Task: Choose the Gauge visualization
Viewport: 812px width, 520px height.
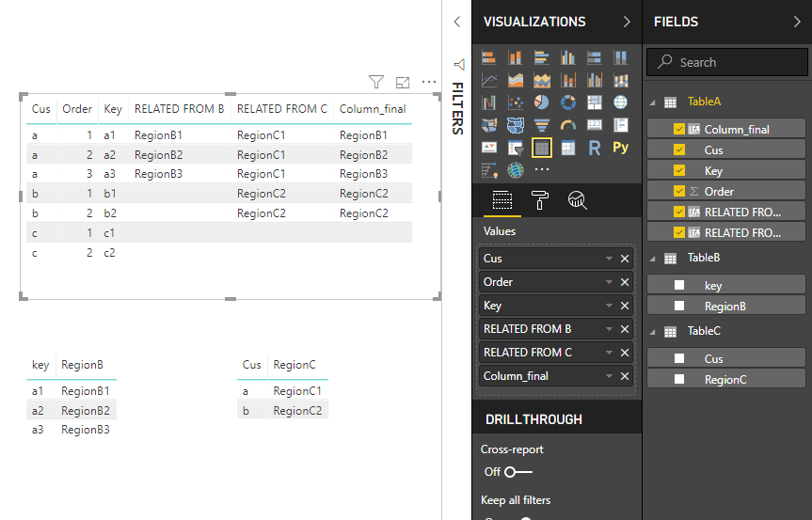Action: click(x=568, y=125)
